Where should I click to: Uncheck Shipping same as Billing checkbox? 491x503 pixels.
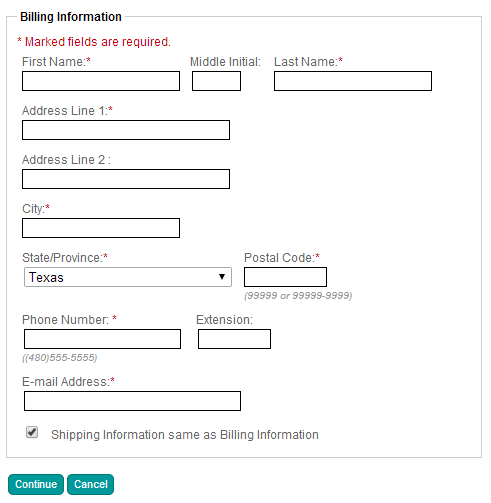coord(32,432)
